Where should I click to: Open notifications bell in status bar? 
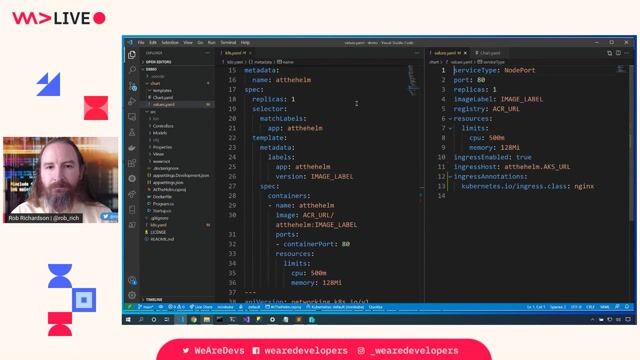click(x=627, y=307)
